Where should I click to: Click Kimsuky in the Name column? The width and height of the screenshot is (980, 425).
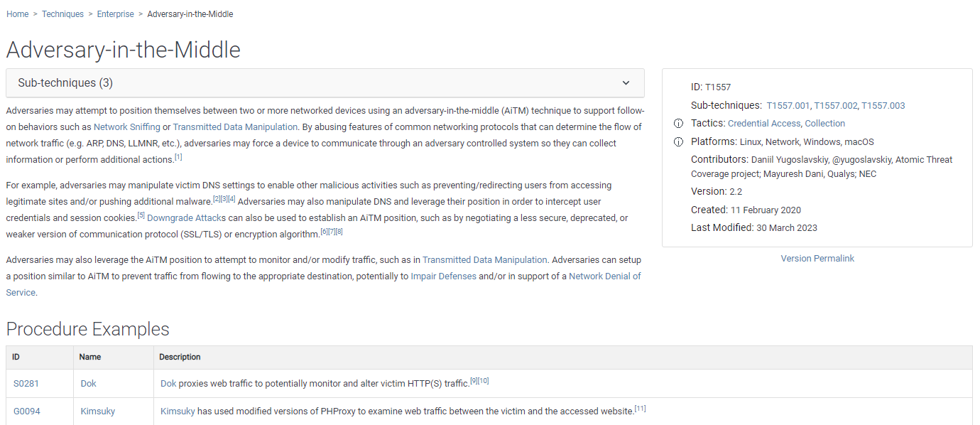point(97,411)
